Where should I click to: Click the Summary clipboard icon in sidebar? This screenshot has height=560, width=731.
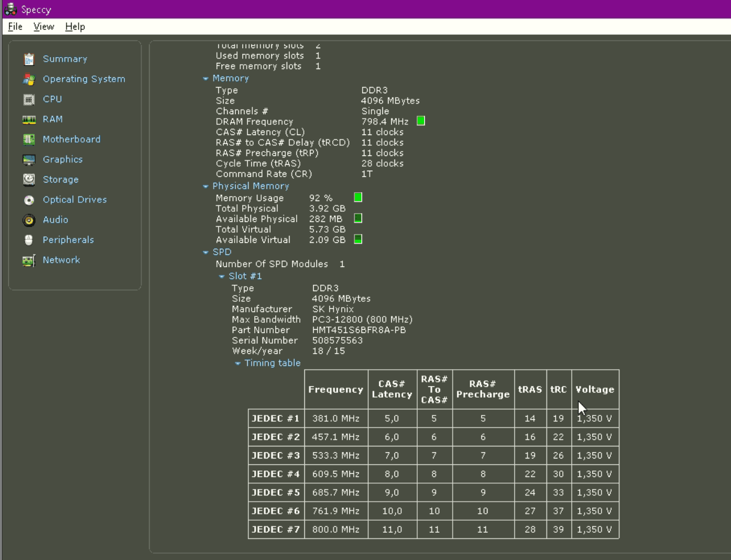[x=29, y=59]
